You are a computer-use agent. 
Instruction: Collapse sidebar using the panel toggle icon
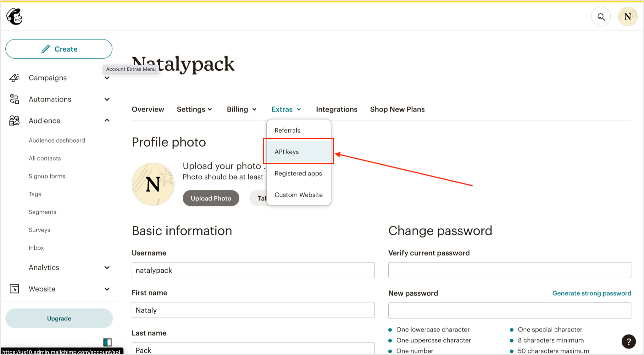pyautogui.click(x=108, y=342)
